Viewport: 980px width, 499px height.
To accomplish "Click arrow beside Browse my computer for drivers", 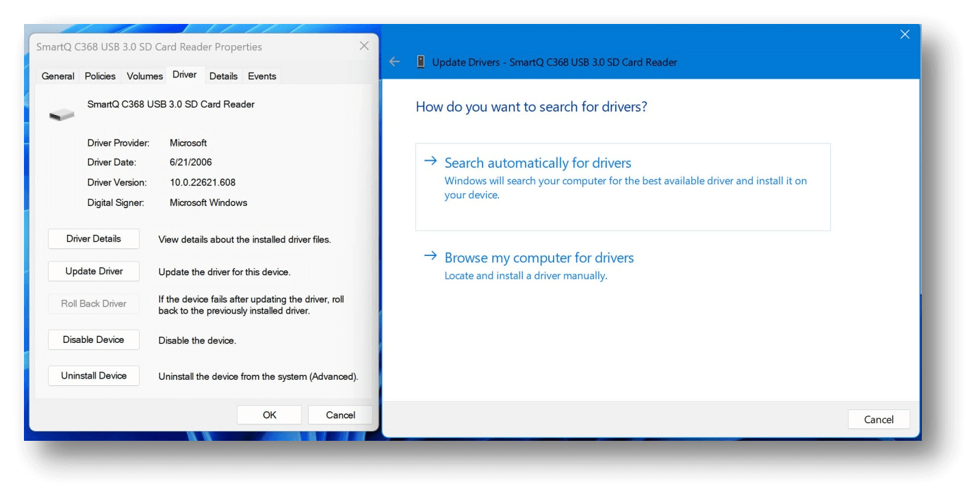I will (430, 257).
